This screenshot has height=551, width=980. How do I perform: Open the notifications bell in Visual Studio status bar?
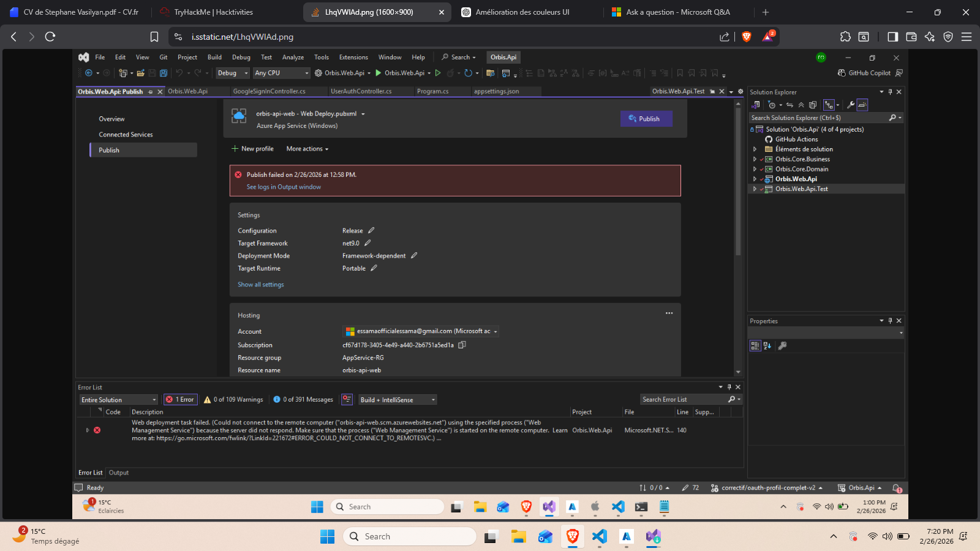(x=897, y=488)
